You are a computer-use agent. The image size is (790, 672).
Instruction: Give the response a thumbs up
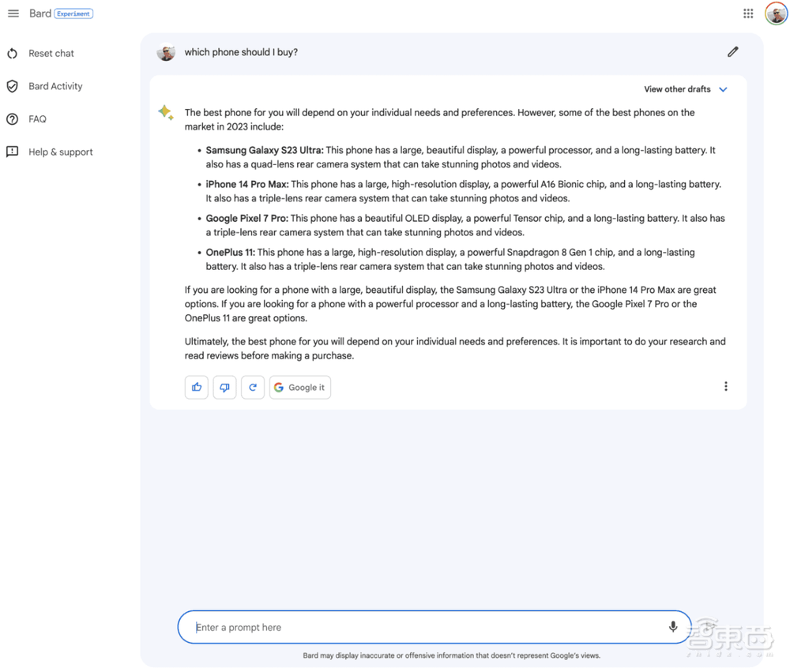(x=197, y=387)
